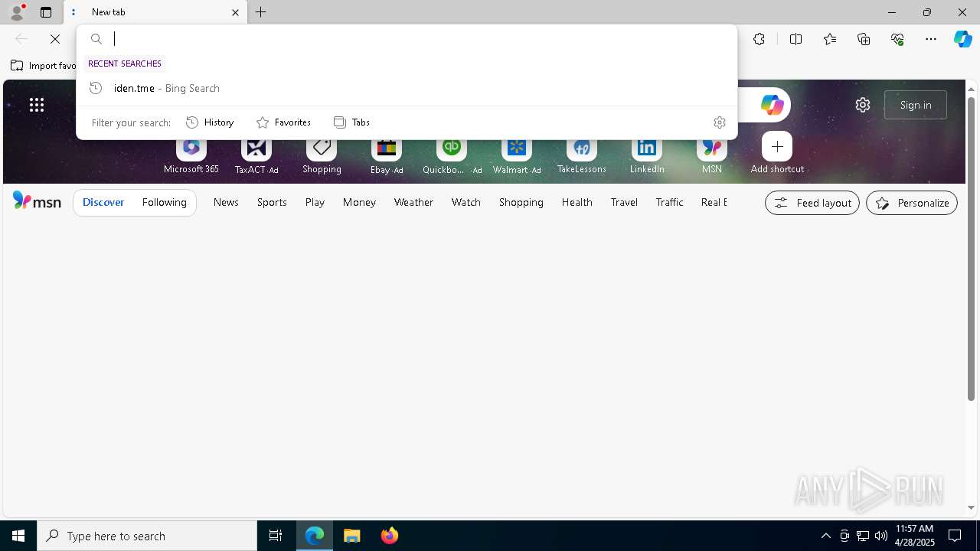This screenshot has width=980, height=551.
Task: Filter search by History
Action: (x=210, y=122)
